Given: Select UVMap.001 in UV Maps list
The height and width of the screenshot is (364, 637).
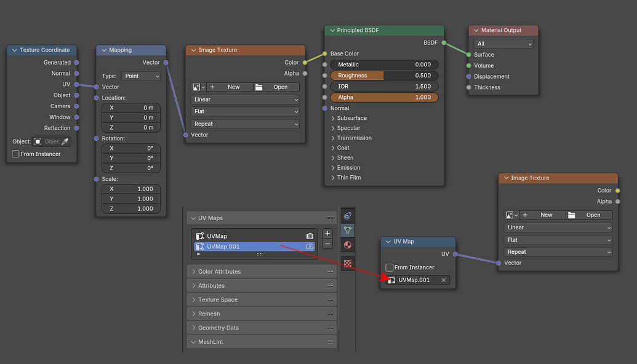Looking at the screenshot, I should tap(254, 247).
